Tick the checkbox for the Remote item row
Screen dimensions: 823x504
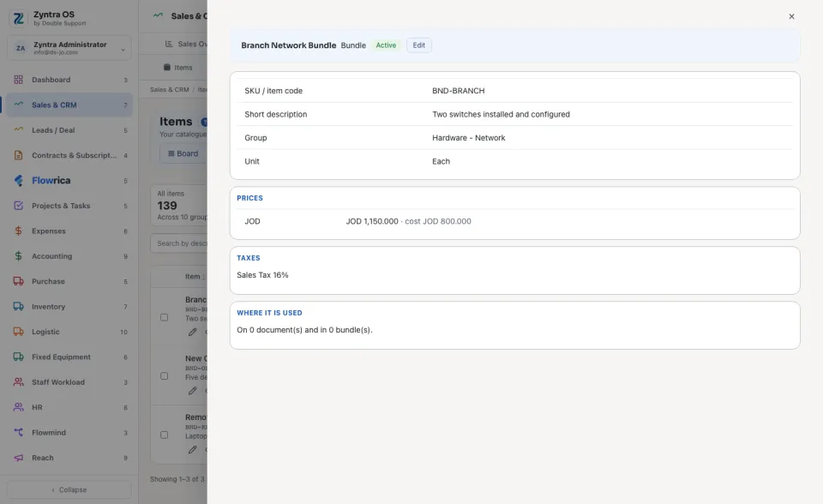click(x=165, y=435)
